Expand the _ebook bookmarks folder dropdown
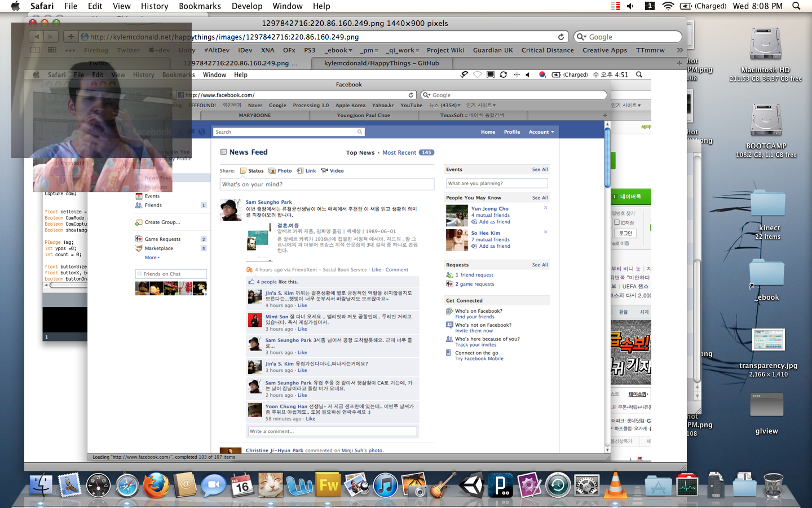812x508 pixels. click(x=338, y=50)
